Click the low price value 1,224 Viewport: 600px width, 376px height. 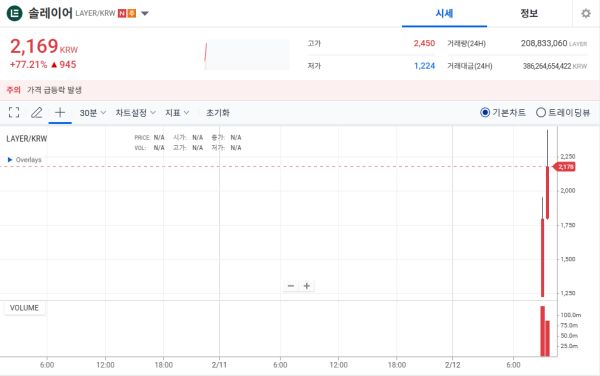pyautogui.click(x=424, y=66)
